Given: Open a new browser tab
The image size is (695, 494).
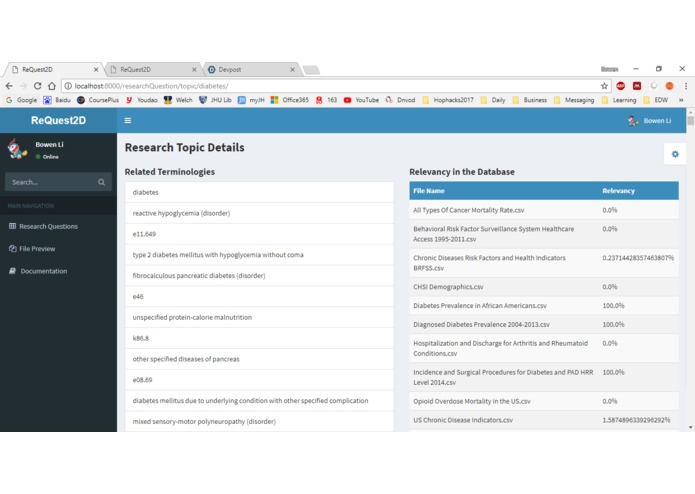Looking at the screenshot, I should (312, 70).
